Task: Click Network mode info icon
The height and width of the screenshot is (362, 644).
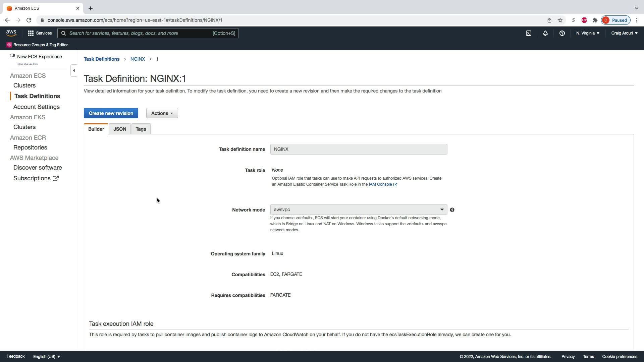Action: 452,210
